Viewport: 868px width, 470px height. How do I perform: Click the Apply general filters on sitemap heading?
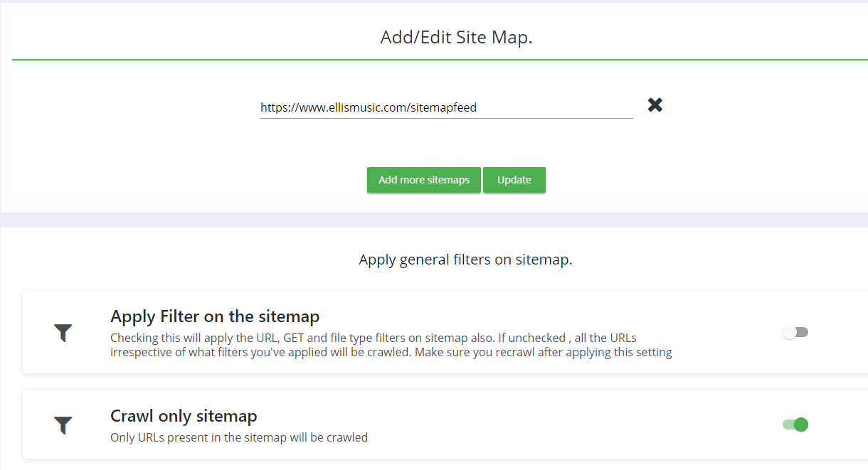tap(465, 260)
